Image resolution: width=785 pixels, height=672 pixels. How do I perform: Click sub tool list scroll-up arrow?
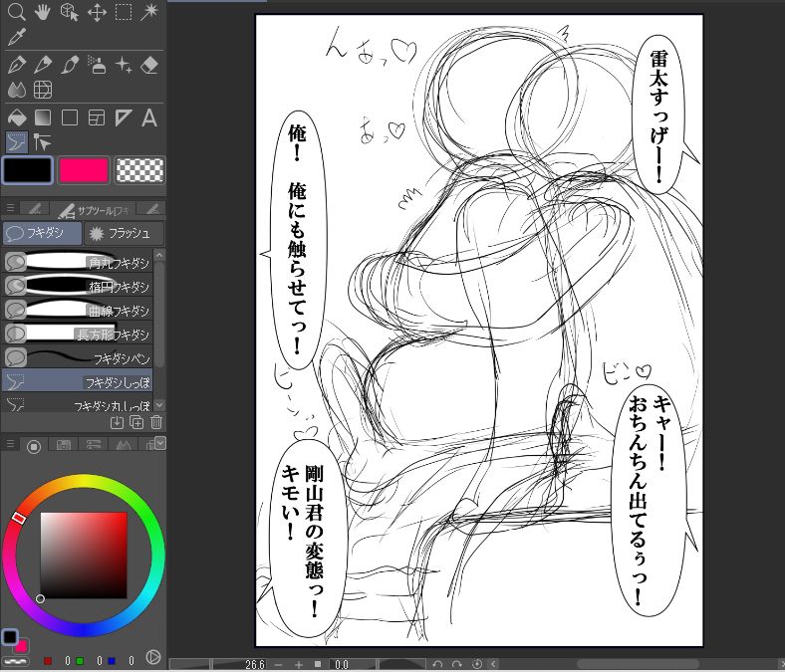pos(159,255)
